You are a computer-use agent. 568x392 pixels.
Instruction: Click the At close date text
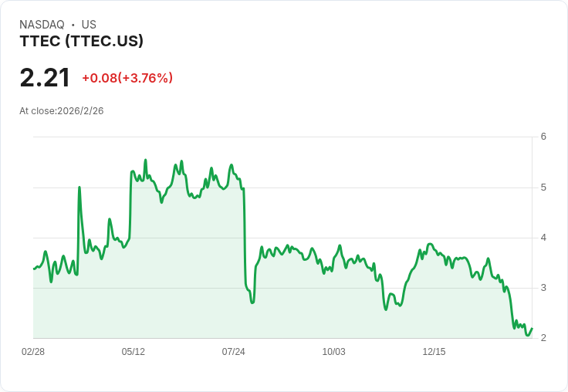[62, 111]
